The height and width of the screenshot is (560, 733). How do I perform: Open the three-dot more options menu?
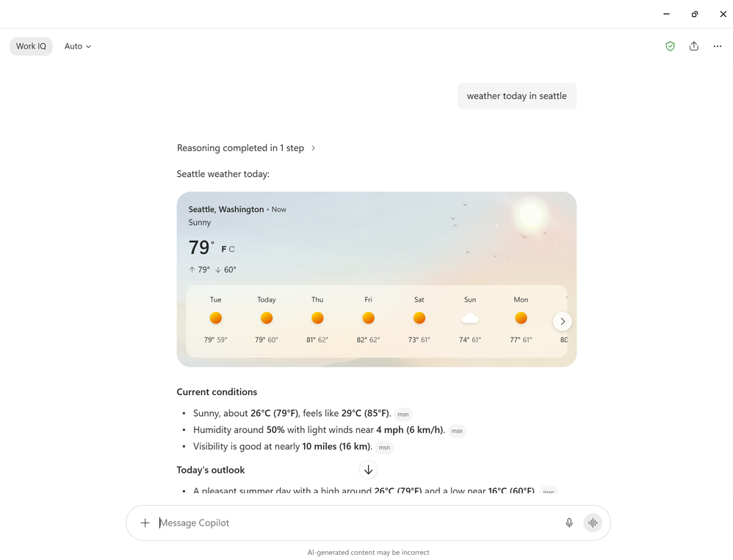717,46
